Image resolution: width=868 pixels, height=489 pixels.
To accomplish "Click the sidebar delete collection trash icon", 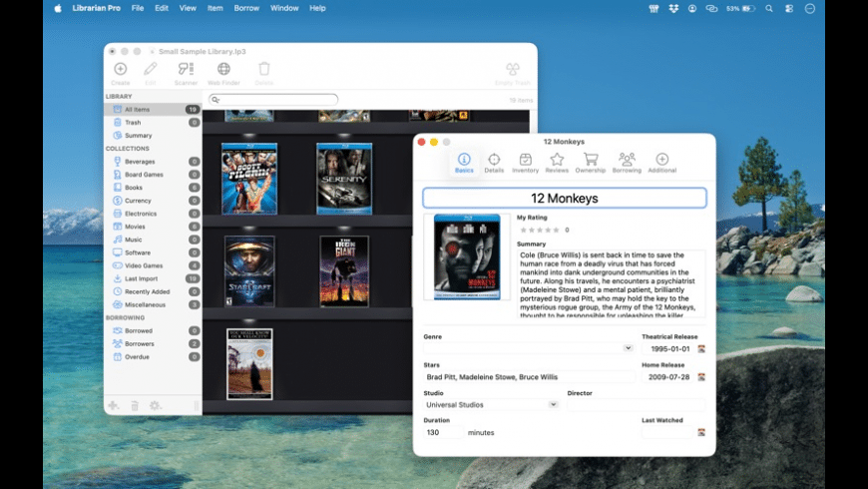I will tap(135, 406).
